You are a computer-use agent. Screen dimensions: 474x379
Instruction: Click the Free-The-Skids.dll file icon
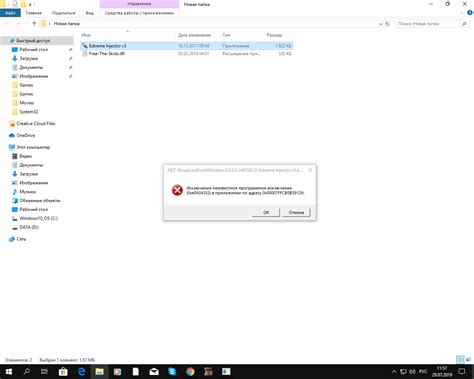coord(85,54)
